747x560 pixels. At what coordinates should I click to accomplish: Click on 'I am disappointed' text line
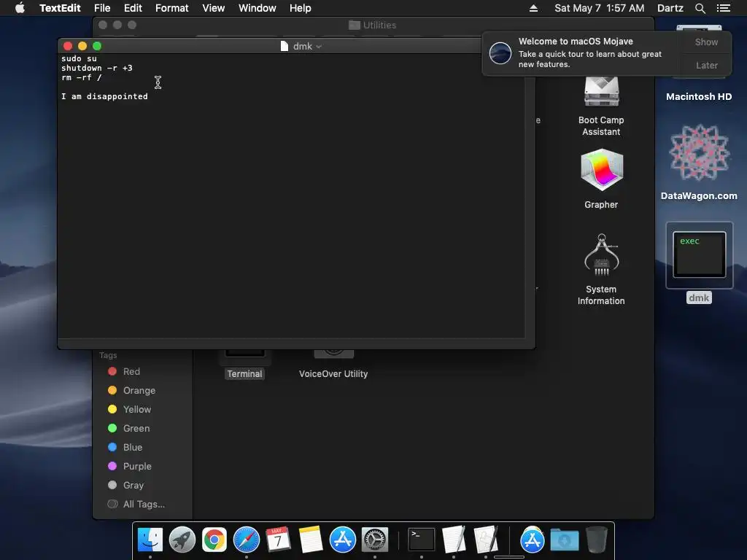(104, 97)
